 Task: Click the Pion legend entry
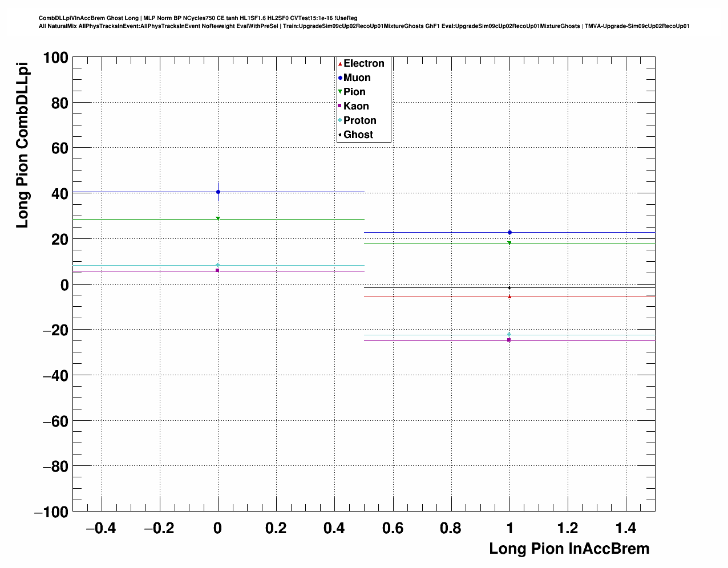(x=351, y=92)
